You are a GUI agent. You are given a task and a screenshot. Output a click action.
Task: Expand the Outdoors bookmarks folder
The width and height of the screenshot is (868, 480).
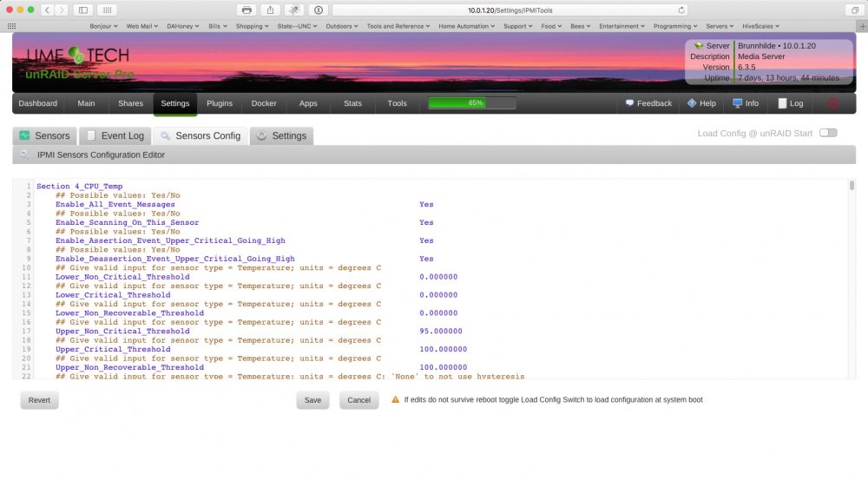coord(341,26)
